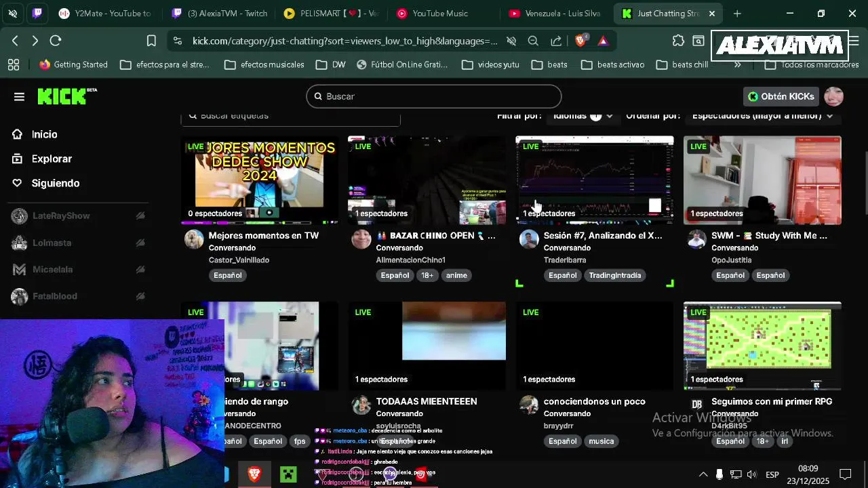Open the Mejores Momentos Dedec Show stream thumbnail
This screenshot has height=488, width=868.
click(x=260, y=180)
